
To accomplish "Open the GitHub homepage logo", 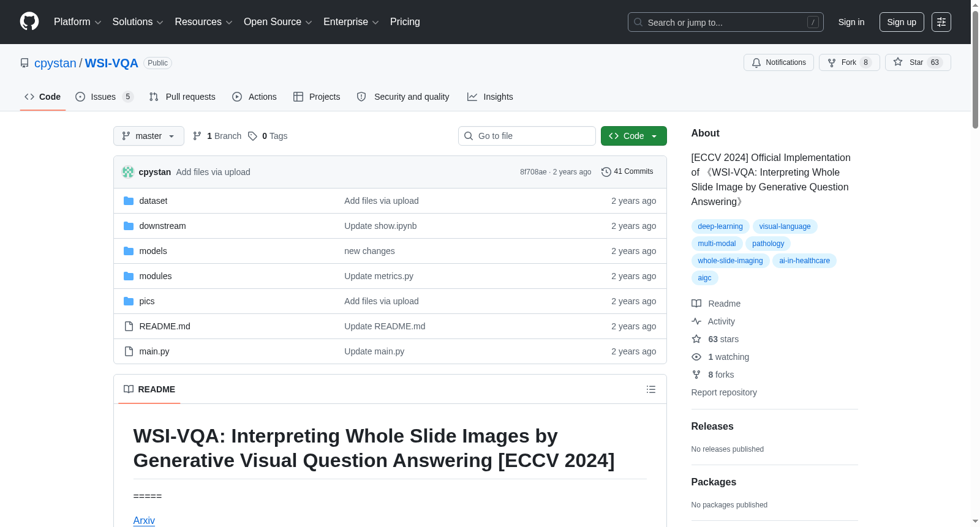I will (x=29, y=21).
